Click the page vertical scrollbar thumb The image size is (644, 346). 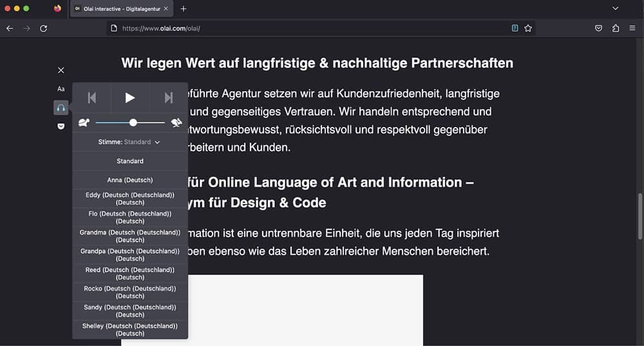click(640, 216)
